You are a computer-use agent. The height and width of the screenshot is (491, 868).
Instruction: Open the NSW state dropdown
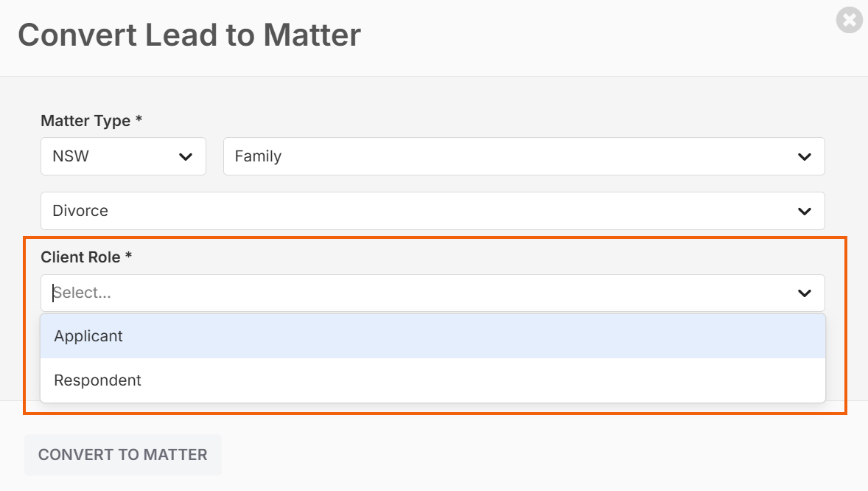click(124, 156)
